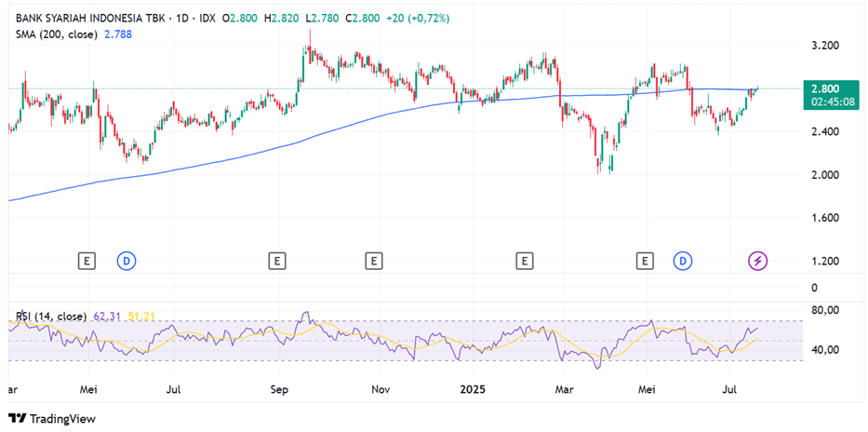Click the leftmost earnings E marker
Screen dimensions: 868x432
[x=87, y=262]
